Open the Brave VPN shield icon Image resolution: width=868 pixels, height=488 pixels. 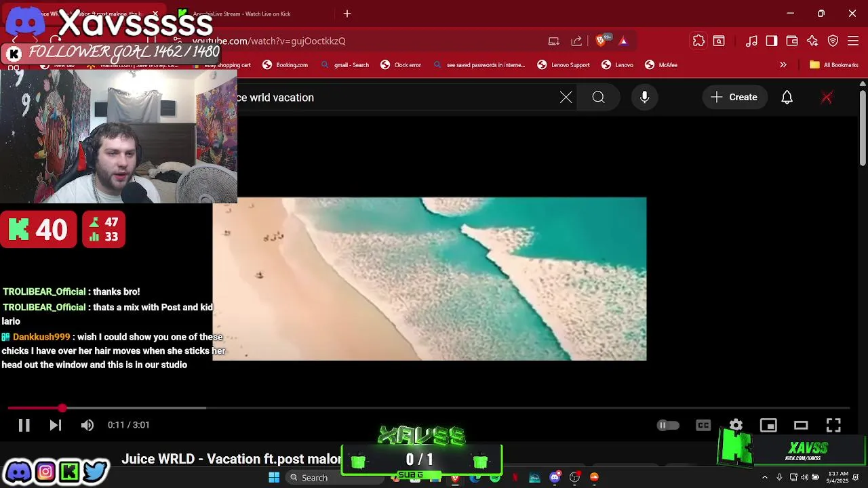(833, 41)
